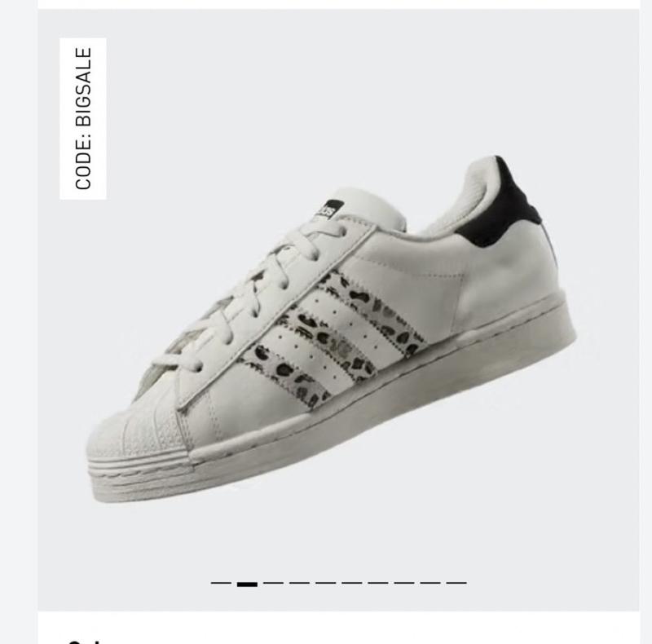This screenshot has height=644, width=652.
Task: Jump to the last carousel indicator dash
Action: (456, 583)
